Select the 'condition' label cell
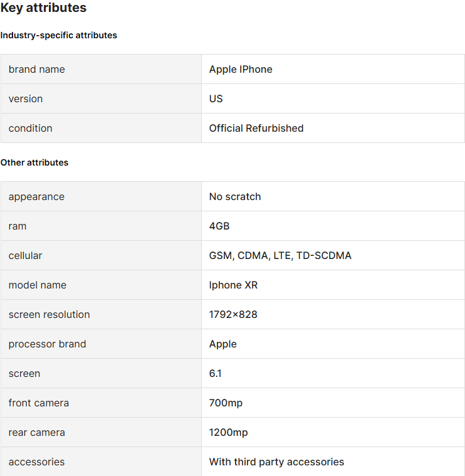Viewport: 465px width, 476px height. [101, 128]
